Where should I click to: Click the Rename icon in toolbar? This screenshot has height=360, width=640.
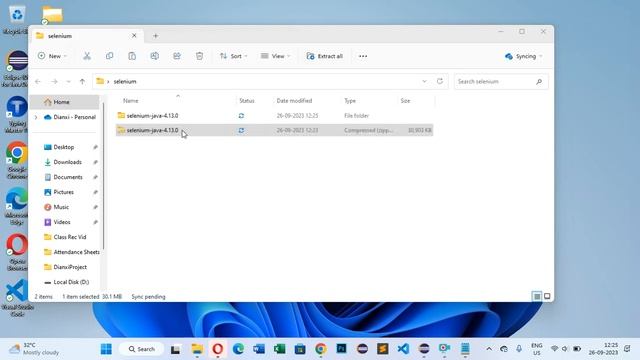pyautogui.click(x=154, y=56)
